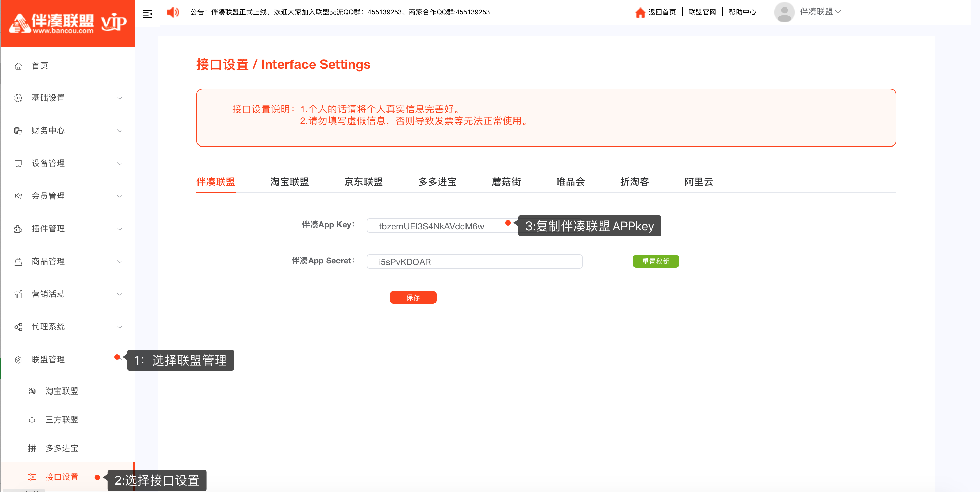980x492 pixels.
Task: Click the 营销活动 chart icon
Action: click(x=18, y=294)
